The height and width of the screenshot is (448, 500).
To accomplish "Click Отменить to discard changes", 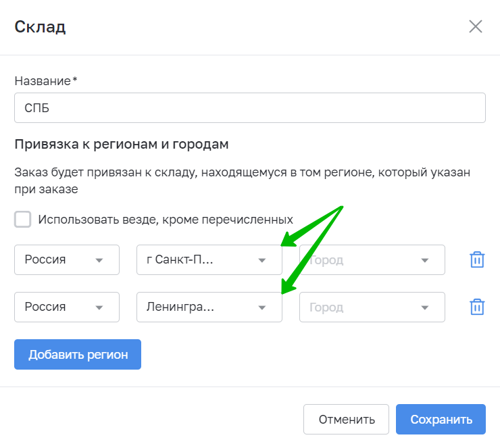I will point(347,420).
